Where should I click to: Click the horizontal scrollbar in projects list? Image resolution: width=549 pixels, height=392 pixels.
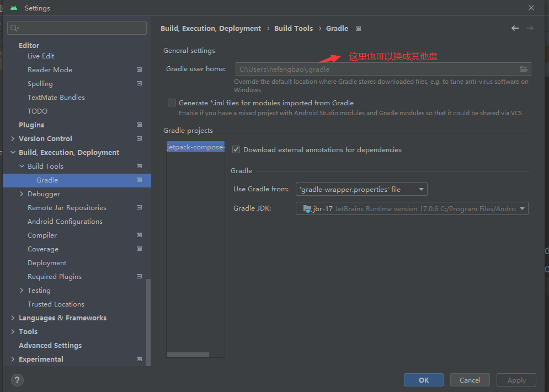coord(188,355)
